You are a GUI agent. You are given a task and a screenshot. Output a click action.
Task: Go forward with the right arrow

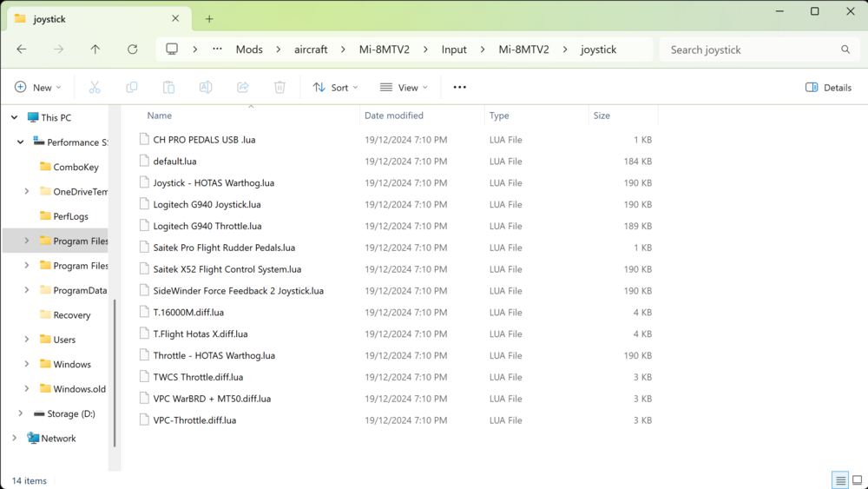[x=58, y=50]
